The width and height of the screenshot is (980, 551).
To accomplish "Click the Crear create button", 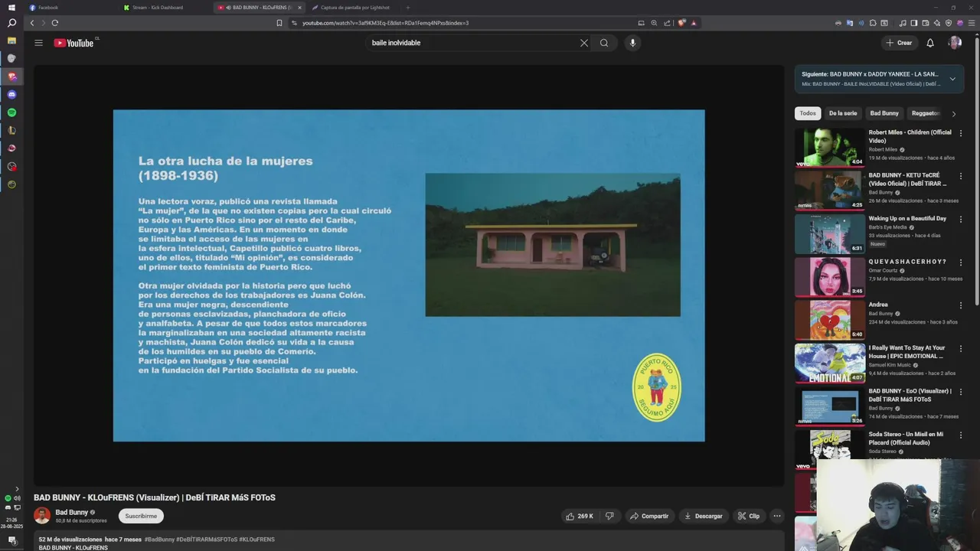I will tap(899, 43).
